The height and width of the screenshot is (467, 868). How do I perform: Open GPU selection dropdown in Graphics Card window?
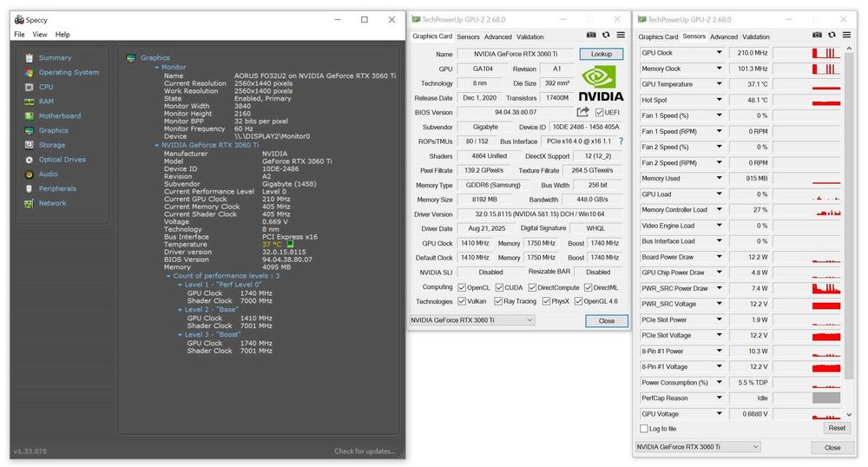(471, 320)
